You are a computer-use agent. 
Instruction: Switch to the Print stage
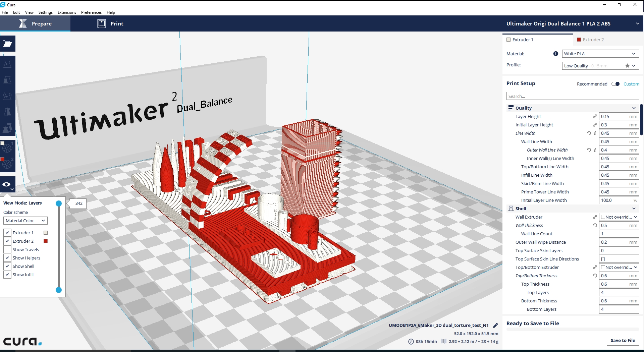coord(110,23)
